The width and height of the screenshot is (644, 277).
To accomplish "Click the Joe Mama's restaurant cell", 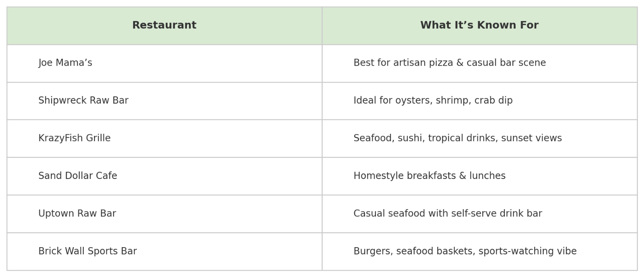I will click(65, 63).
